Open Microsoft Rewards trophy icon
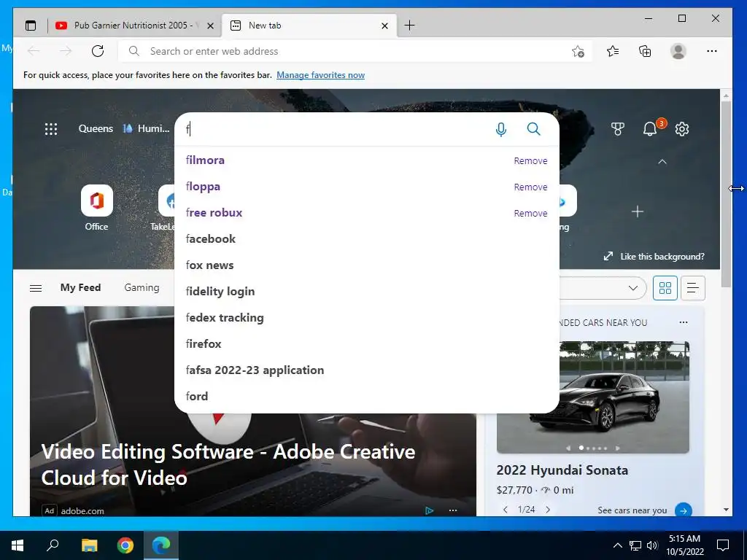 pyautogui.click(x=617, y=129)
